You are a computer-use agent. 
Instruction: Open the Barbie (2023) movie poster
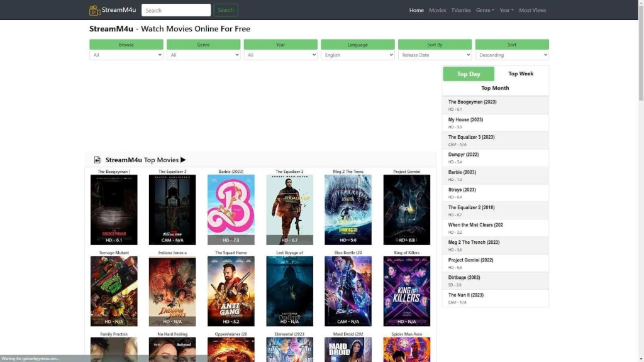pyautogui.click(x=231, y=209)
